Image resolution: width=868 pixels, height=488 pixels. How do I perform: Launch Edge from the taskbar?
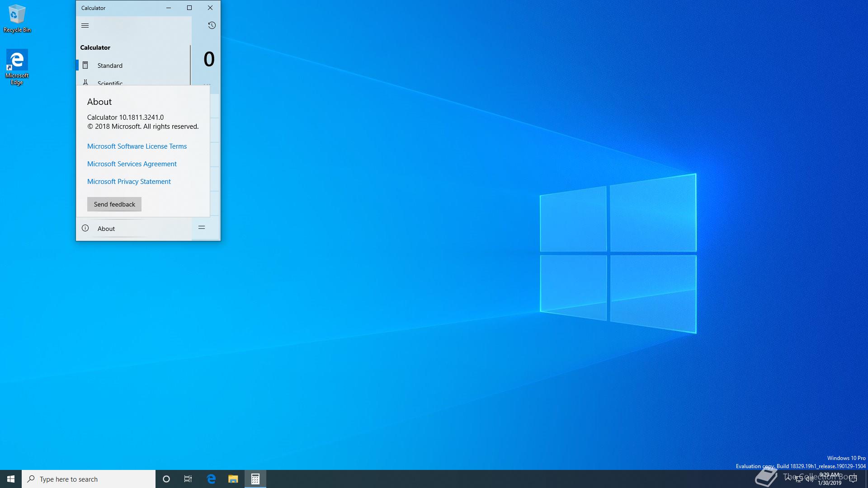pos(211,479)
